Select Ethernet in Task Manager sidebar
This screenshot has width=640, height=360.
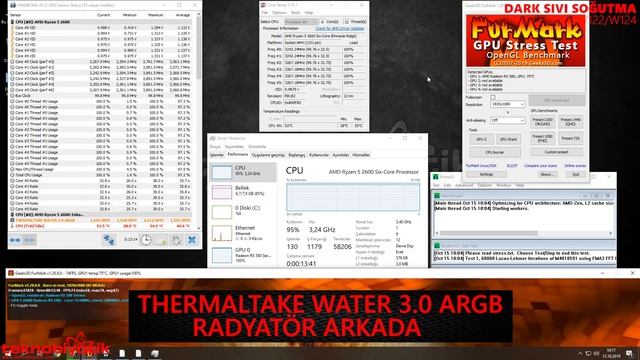coord(243,233)
